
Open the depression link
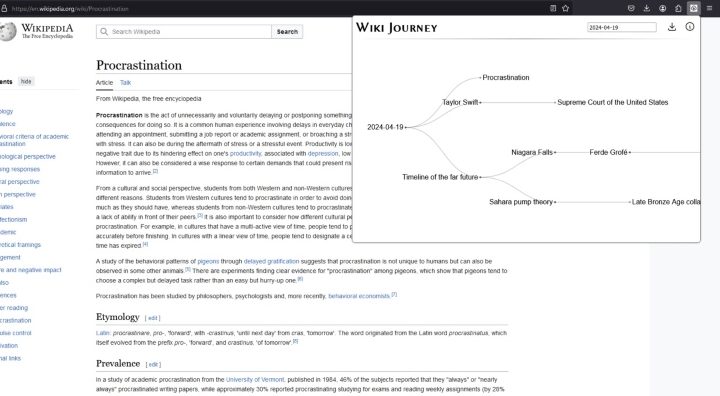(x=323, y=153)
